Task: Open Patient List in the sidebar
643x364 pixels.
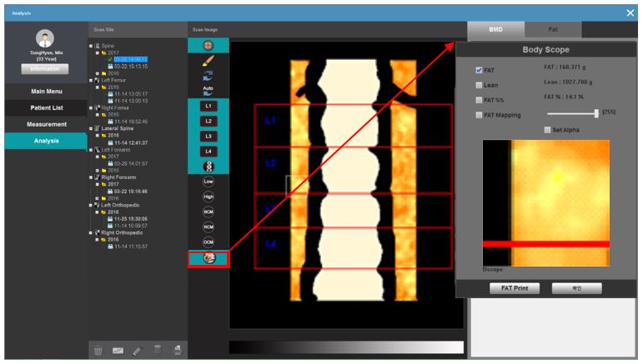Action: (46, 107)
